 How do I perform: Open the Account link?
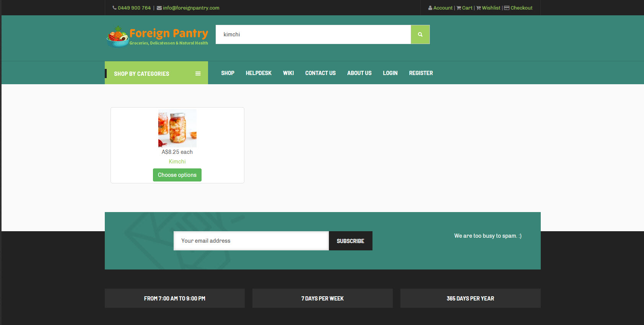[443, 8]
